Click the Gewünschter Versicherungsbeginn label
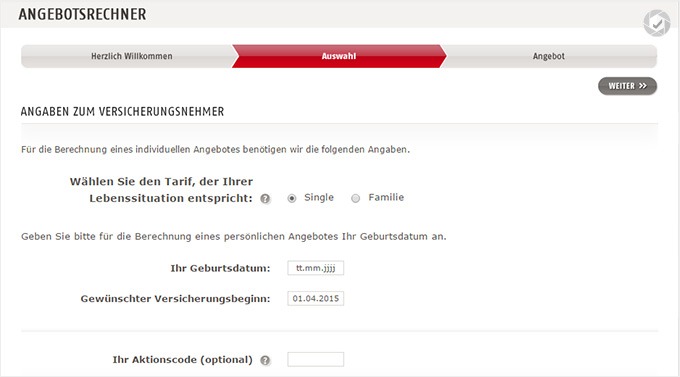Viewport: 680px width, 377px height. point(175,299)
